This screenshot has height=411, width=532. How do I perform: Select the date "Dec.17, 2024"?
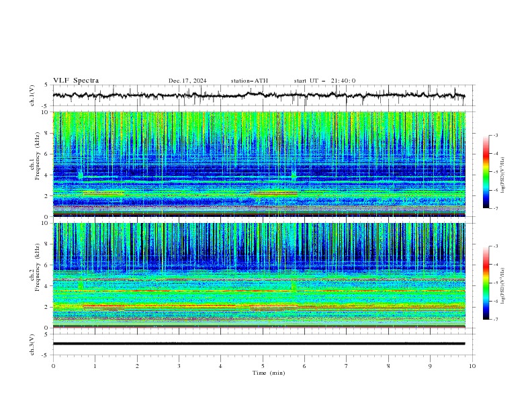(187, 81)
